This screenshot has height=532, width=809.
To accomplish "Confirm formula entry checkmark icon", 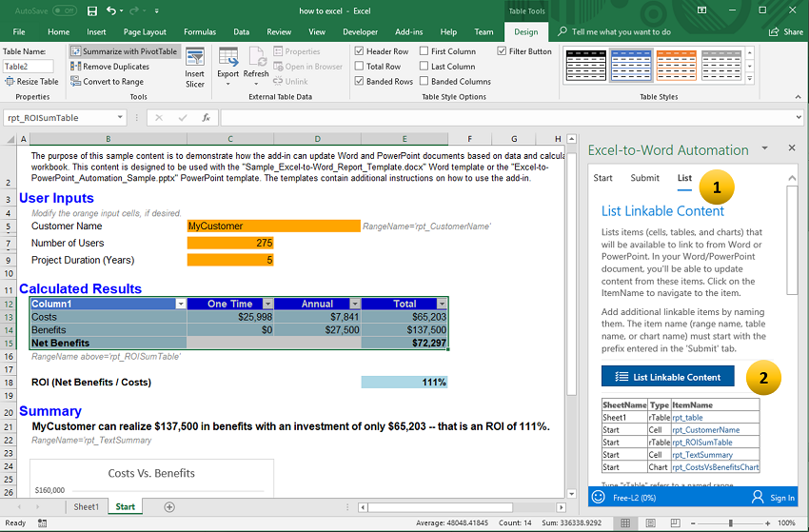I will coord(182,118).
